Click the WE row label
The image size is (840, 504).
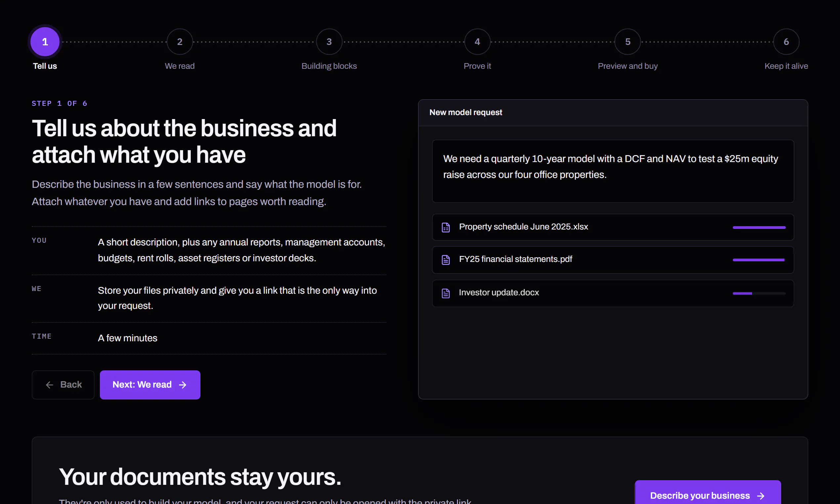click(37, 289)
